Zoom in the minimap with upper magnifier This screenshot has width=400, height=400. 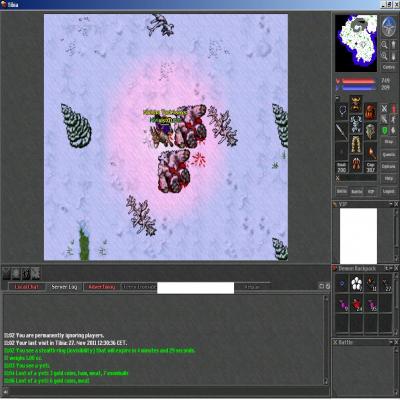point(384,45)
